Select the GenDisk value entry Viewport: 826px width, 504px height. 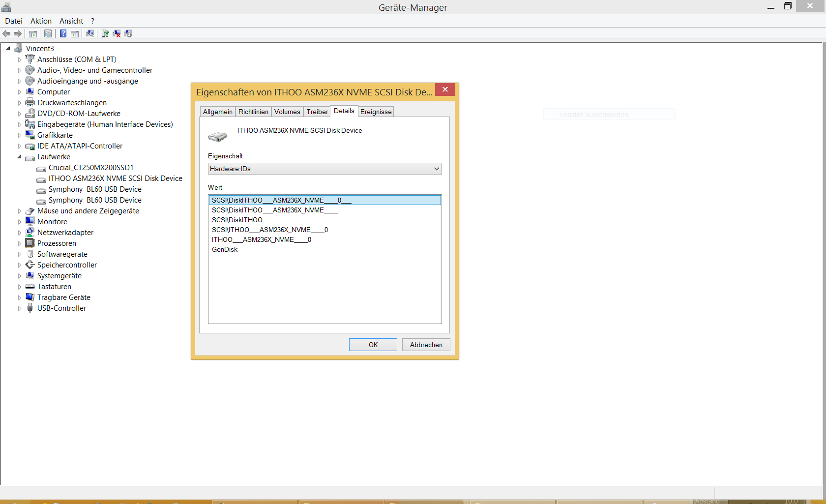(225, 249)
